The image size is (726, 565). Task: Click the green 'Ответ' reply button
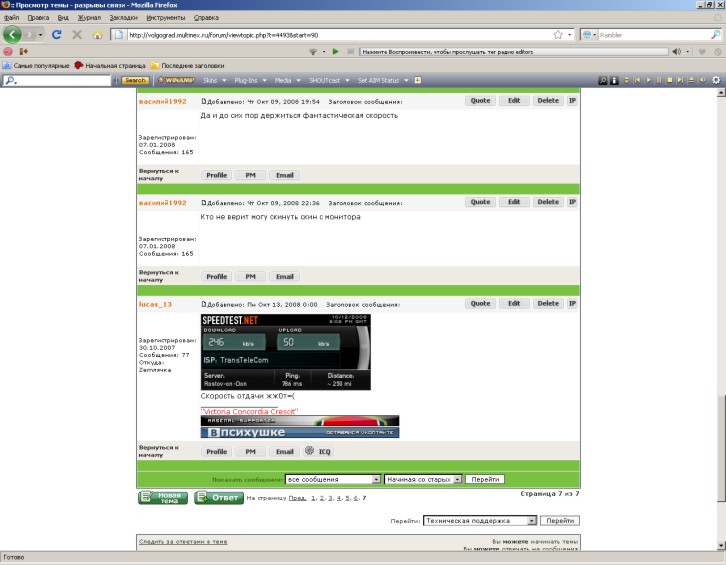point(218,497)
